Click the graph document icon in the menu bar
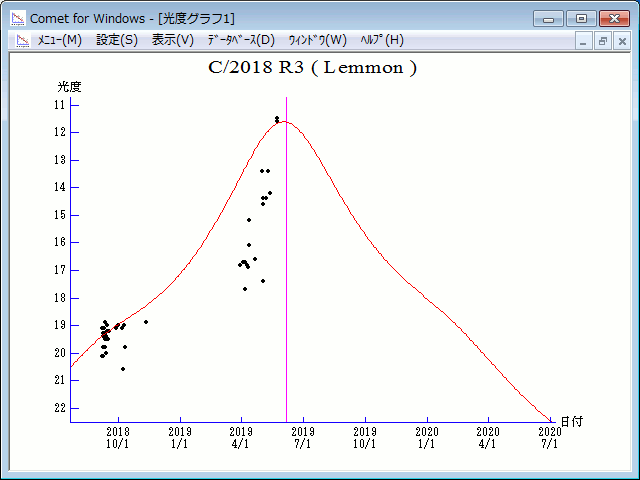 pyautogui.click(x=20, y=40)
